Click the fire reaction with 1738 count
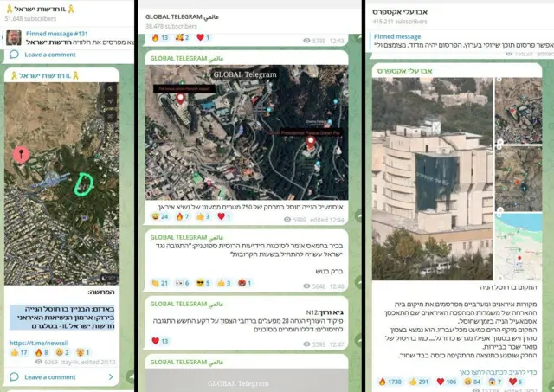This screenshot has height=392, width=554. click(390, 381)
